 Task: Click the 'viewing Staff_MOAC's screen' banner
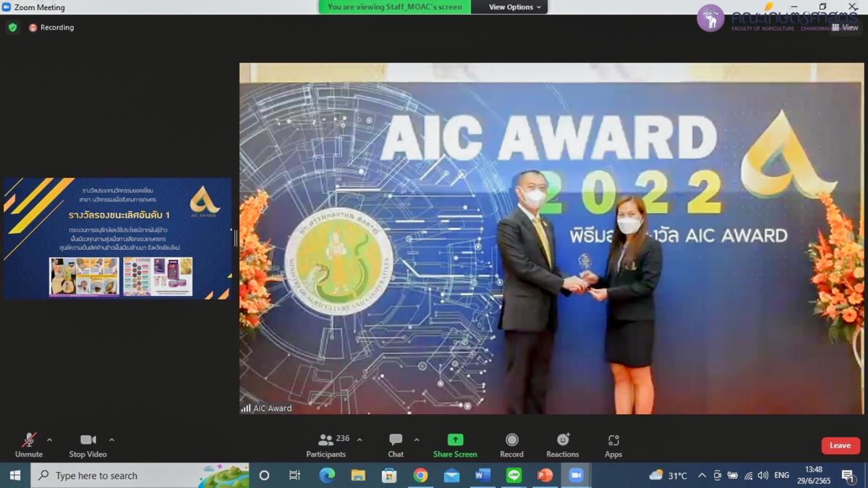coord(395,7)
